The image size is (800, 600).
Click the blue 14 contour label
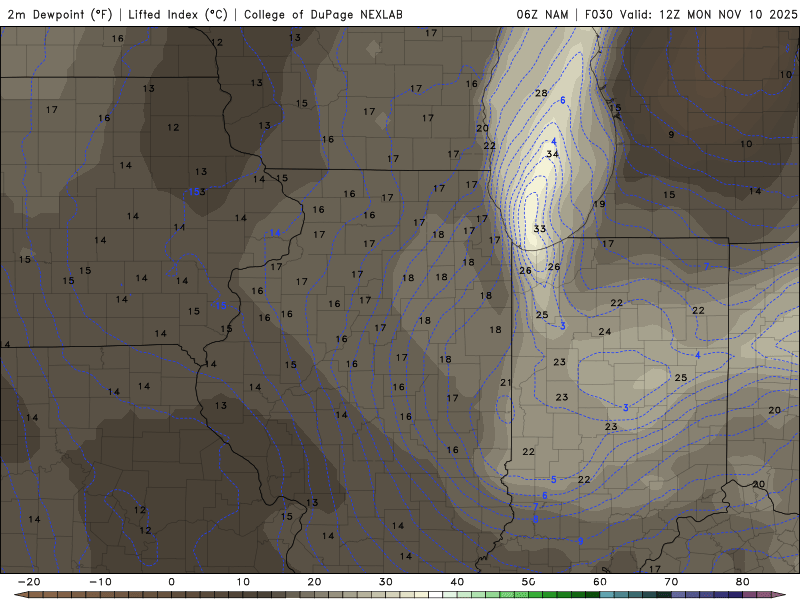(275, 233)
